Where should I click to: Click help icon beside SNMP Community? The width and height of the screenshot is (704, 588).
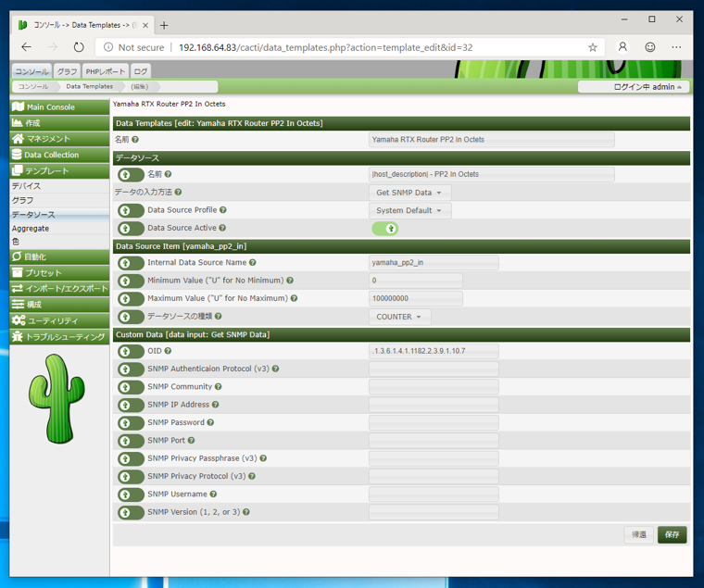219,386
